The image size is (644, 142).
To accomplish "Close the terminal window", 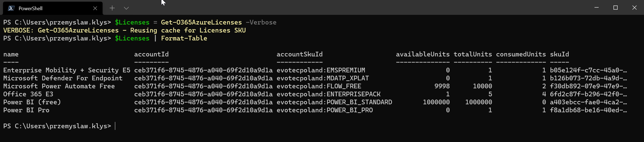I will tap(634, 8).
